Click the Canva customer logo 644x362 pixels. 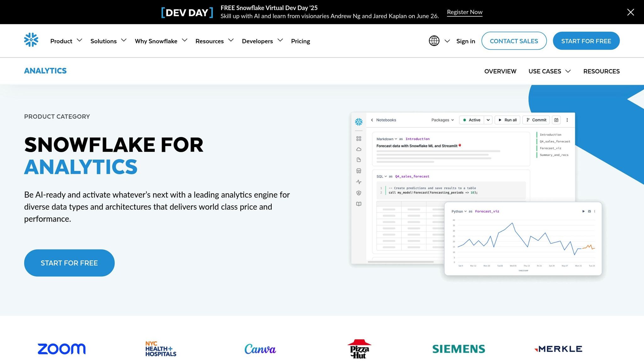(x=260, y=349)
